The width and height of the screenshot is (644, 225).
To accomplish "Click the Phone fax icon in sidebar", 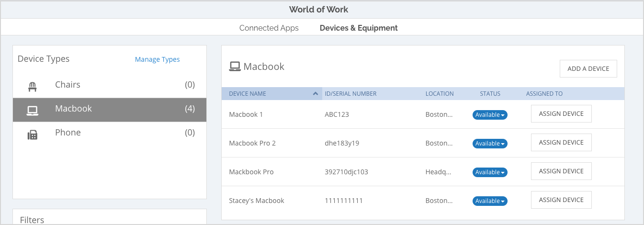I will tap(32, 135).
